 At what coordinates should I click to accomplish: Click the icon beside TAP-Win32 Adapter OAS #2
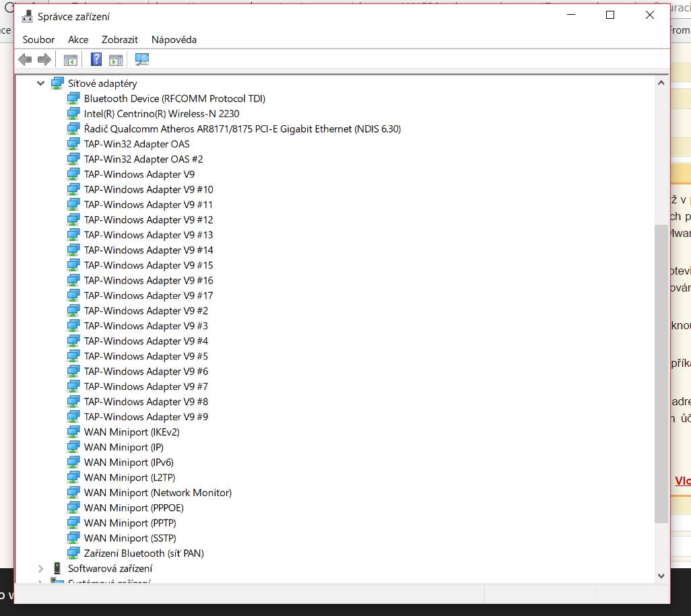point(73,159)
